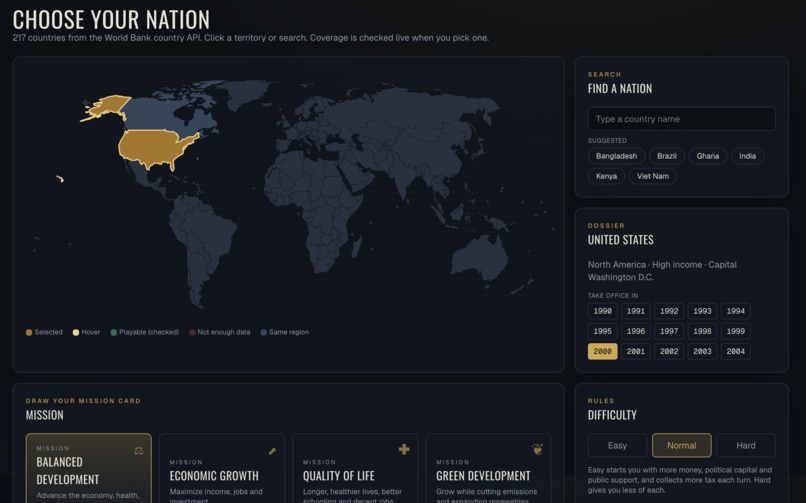Select the Balanced Development mission card
Image resolution: width=806 pixels, height=503 pixels.
pos(89,468)
